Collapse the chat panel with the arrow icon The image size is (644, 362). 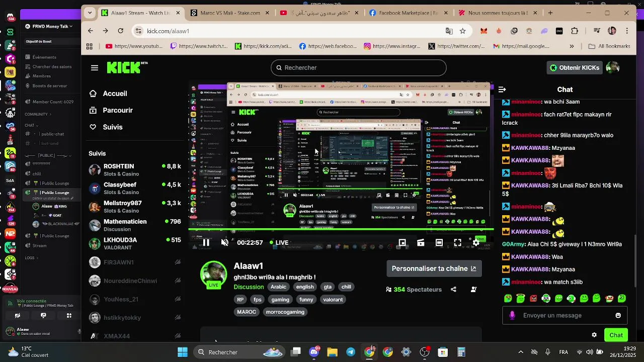(x=502, y=89)
